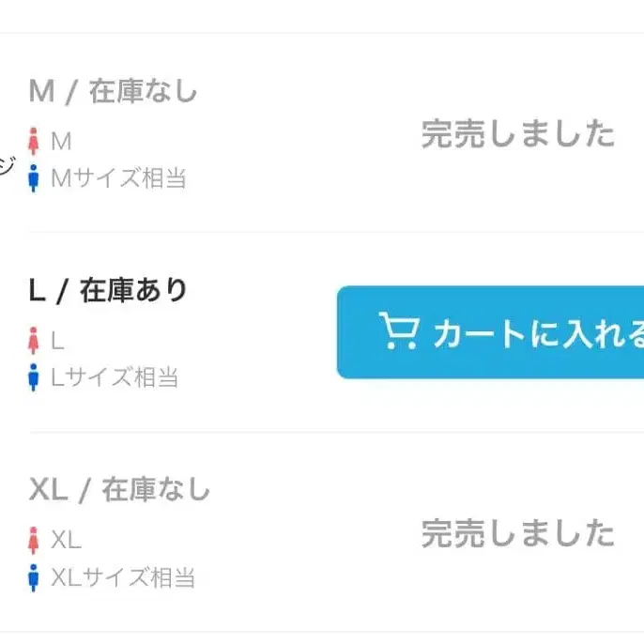Select the 'L / 在庫あり' size heading
The height and width of the screenshot is (644, 644).
click(x=109, y=291)
